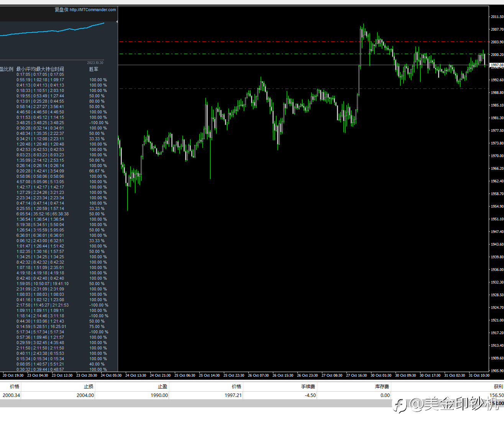Viewport: 504px width, 428px height.
Task: Collapse the left stats panel with the small triangle
Action: [x=117, y=22]
